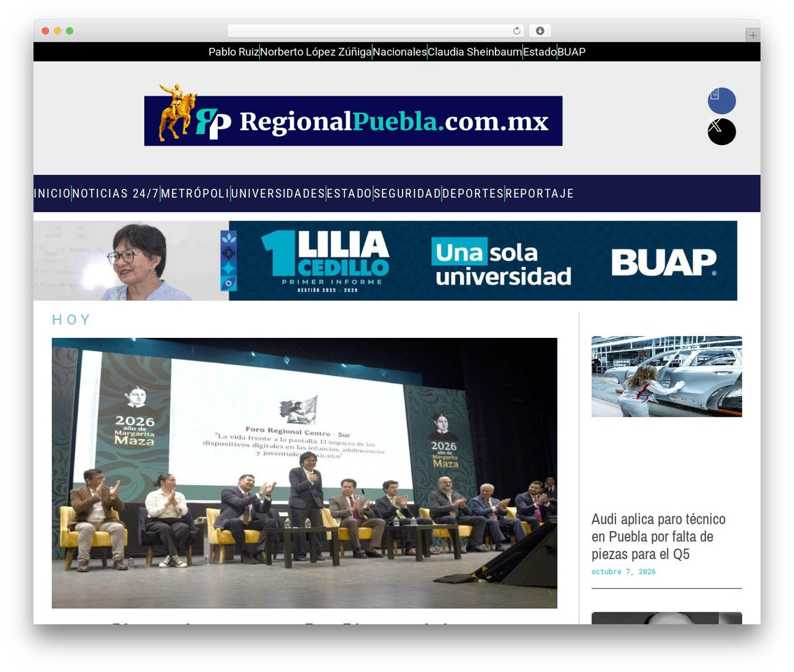The height and width of the screenshot is (672, 794).
Task: Navigate to the ESTADO menu section
Action: tap(349, 193)
